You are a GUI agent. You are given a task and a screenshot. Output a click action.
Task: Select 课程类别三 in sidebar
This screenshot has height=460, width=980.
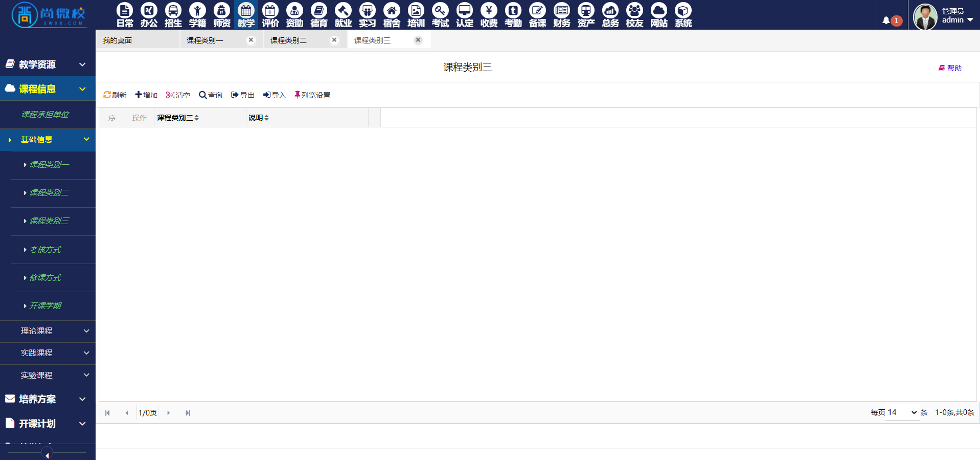49,221
